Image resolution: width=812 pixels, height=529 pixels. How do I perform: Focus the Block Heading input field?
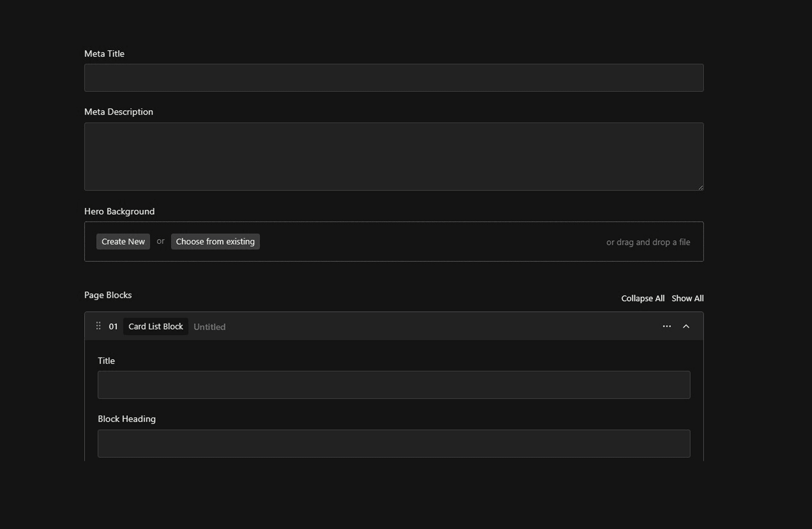point(394,443)
